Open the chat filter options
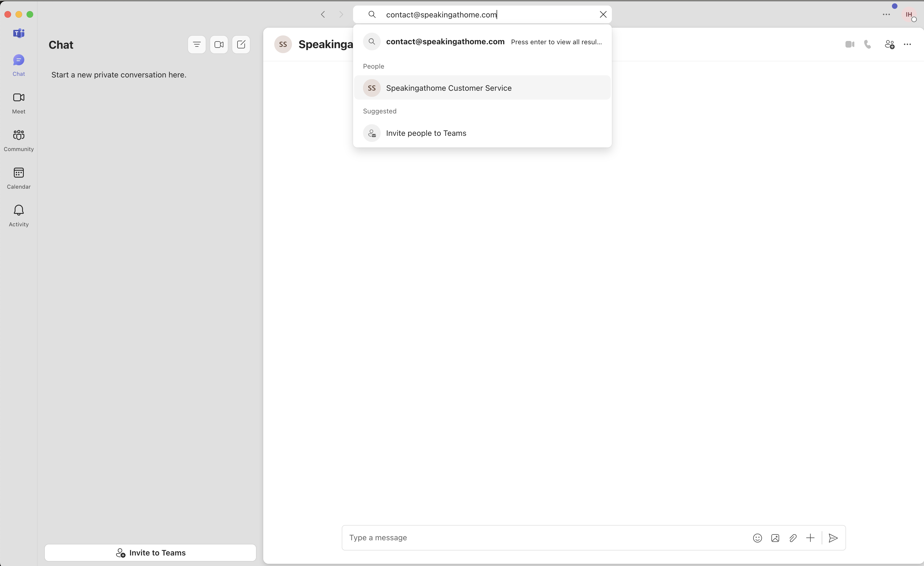 [197, 44]
